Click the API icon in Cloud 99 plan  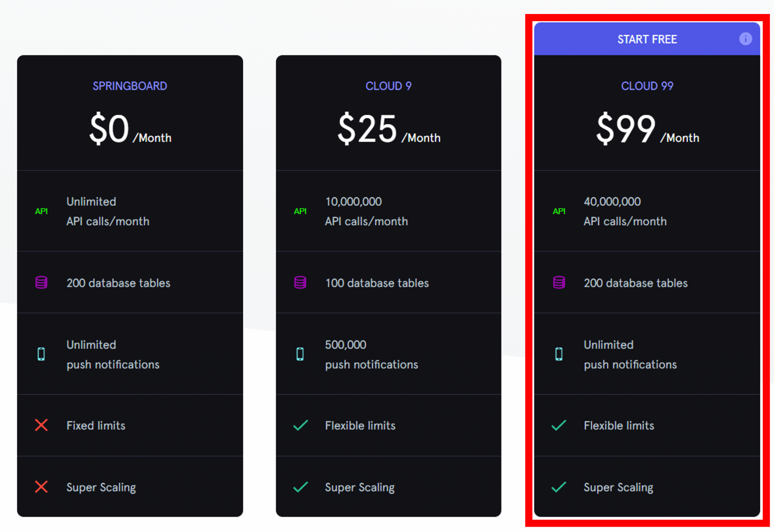pos(559,211)
